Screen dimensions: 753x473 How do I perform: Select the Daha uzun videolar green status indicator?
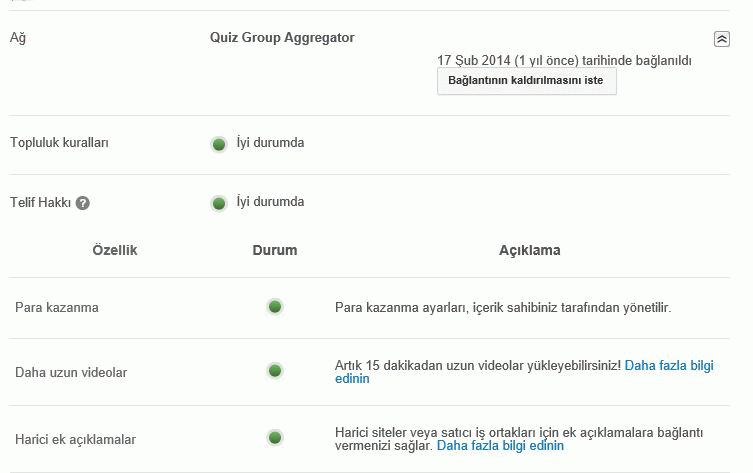pos(275,371)
